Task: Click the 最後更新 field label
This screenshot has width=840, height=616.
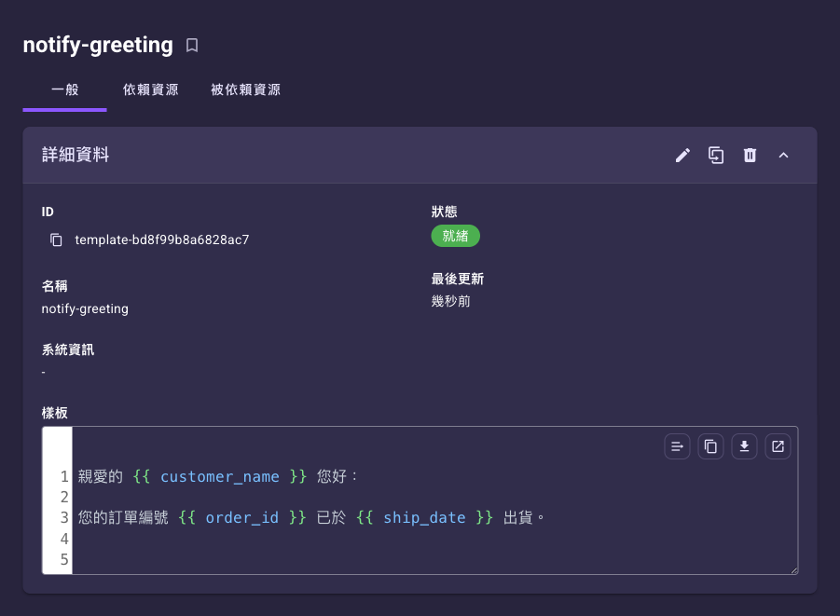Action: (458, 279)
